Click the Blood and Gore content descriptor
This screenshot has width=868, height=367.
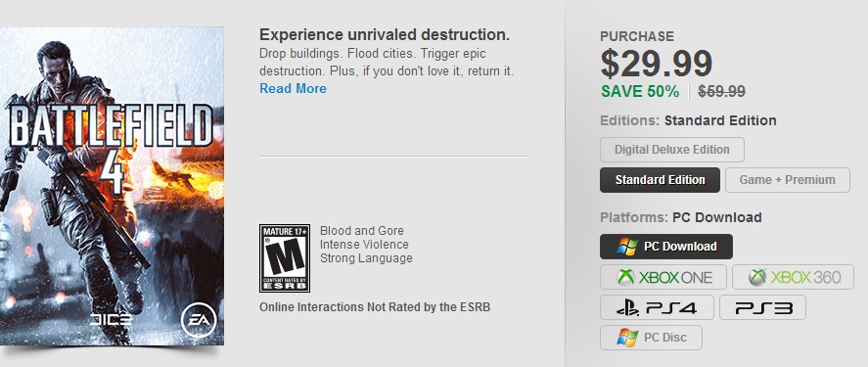pyautogui.click(x=362, y=231)
